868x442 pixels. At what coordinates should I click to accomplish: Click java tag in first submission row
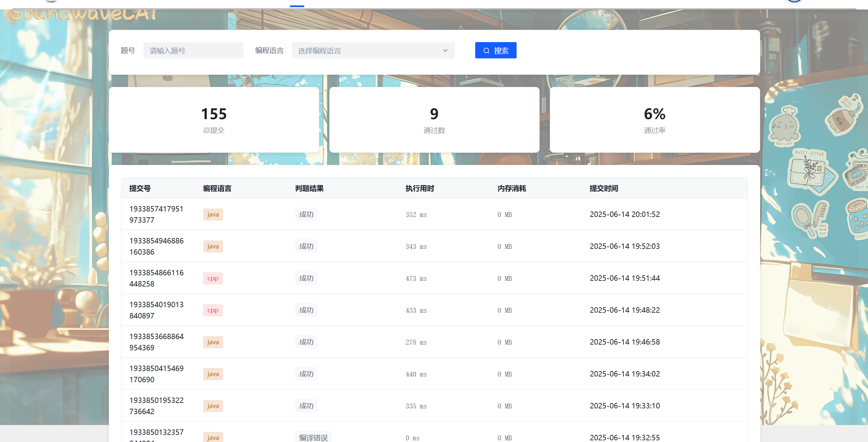(213, 215)
